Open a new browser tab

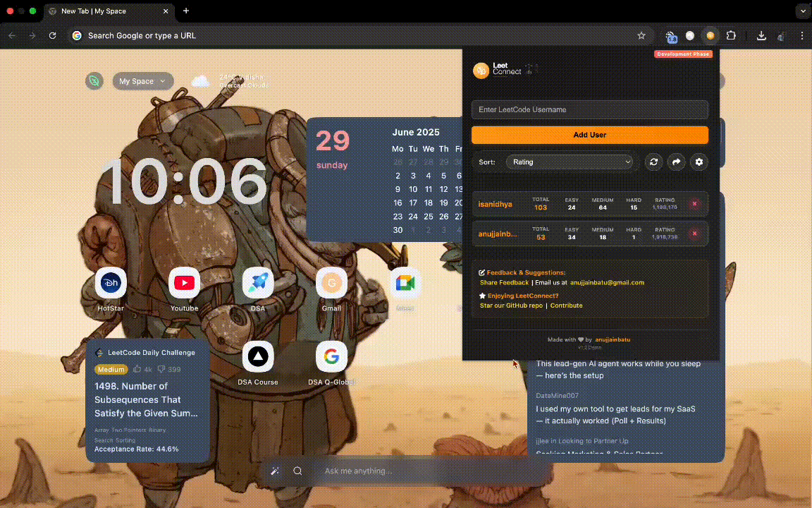pos(186,11)
